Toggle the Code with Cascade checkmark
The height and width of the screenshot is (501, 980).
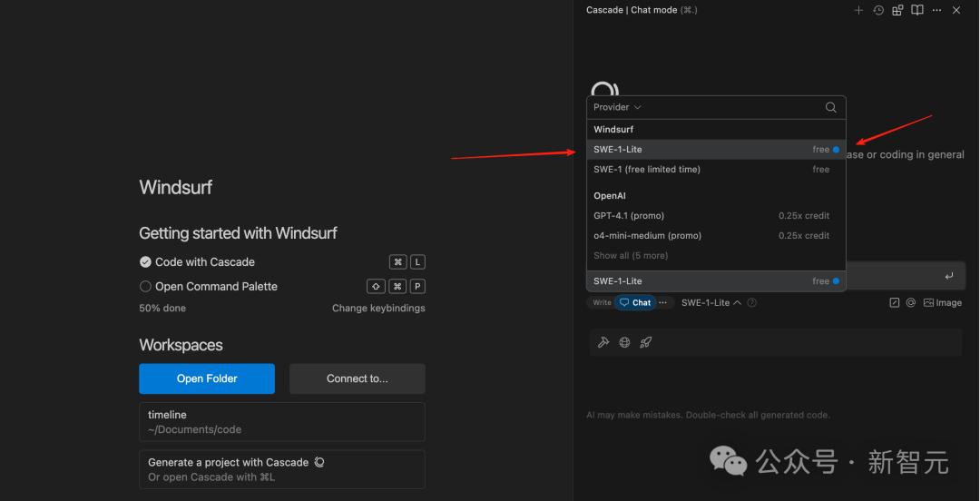coord(145,262)
